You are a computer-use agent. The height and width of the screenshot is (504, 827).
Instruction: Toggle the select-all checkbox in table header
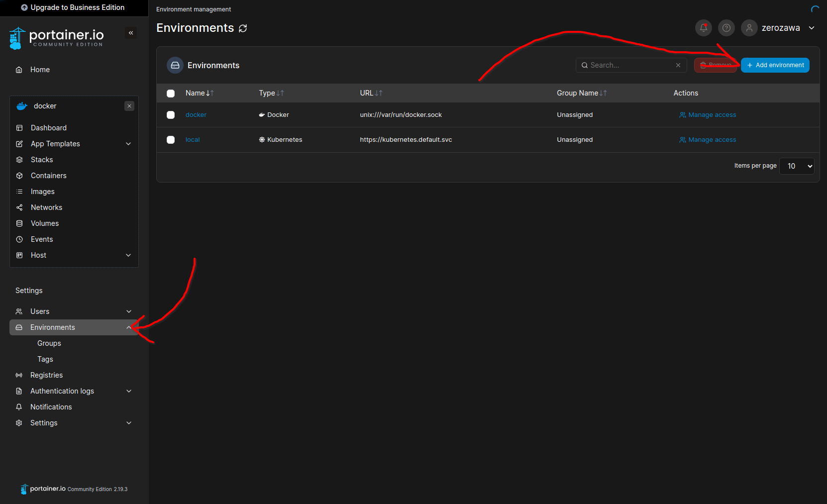coord(171,93)
